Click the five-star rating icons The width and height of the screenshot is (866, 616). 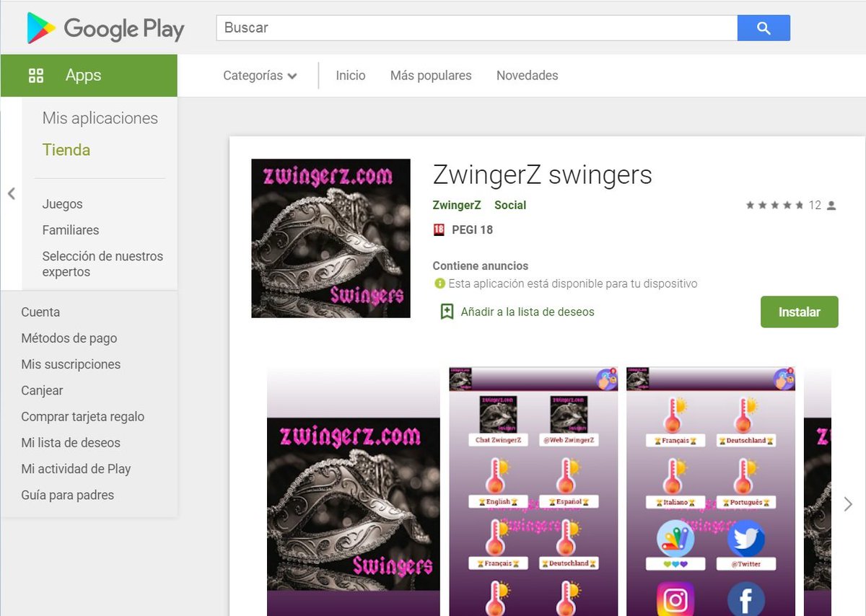(775, 206)
